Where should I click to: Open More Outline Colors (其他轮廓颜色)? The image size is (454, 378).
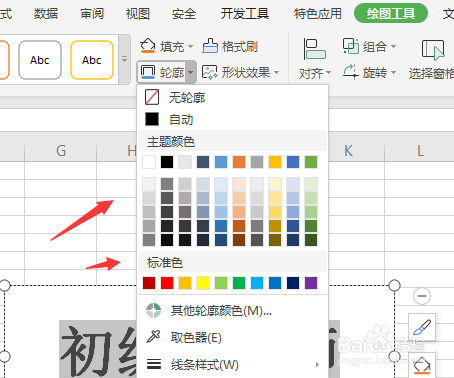click(233, 311)
